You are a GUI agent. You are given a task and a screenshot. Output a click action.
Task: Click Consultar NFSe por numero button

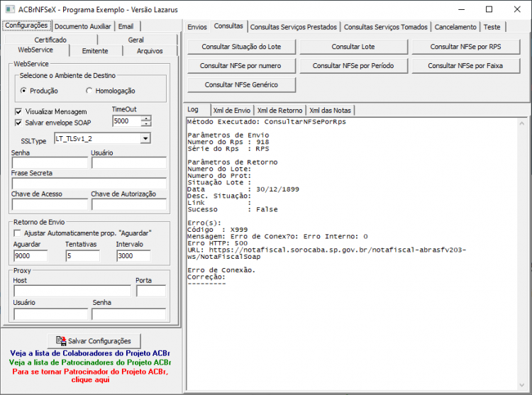pyautogui.click(x=241, y=66)
